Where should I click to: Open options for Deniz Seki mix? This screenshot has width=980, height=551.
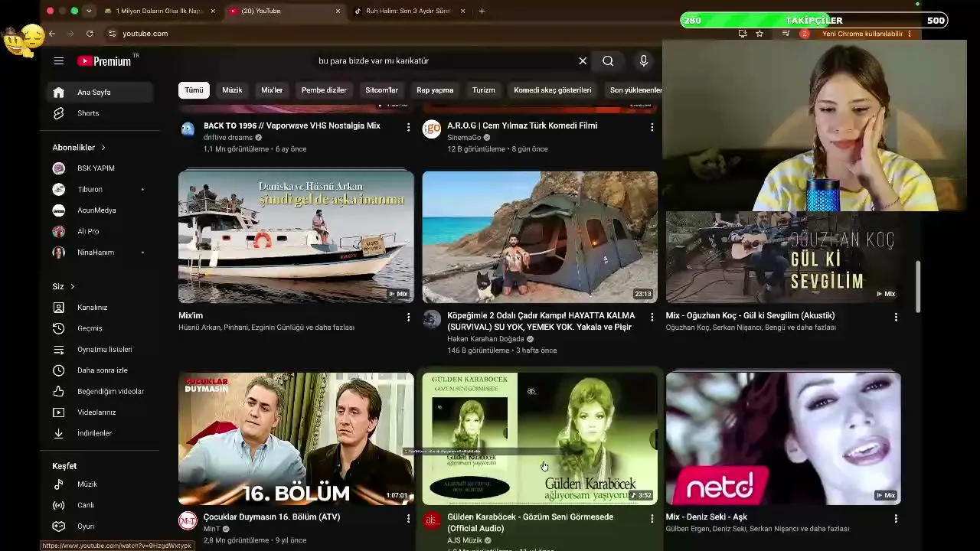click(x=896, y=518)
